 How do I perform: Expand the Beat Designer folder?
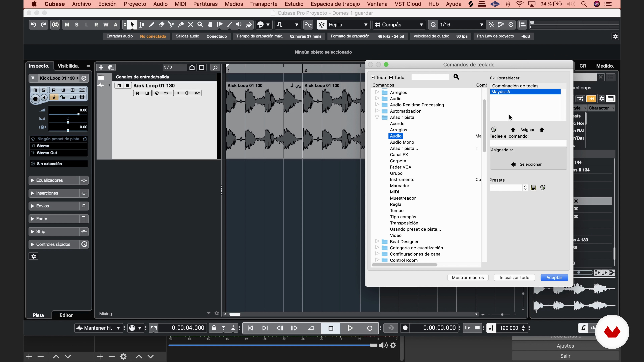click(377, 241)
